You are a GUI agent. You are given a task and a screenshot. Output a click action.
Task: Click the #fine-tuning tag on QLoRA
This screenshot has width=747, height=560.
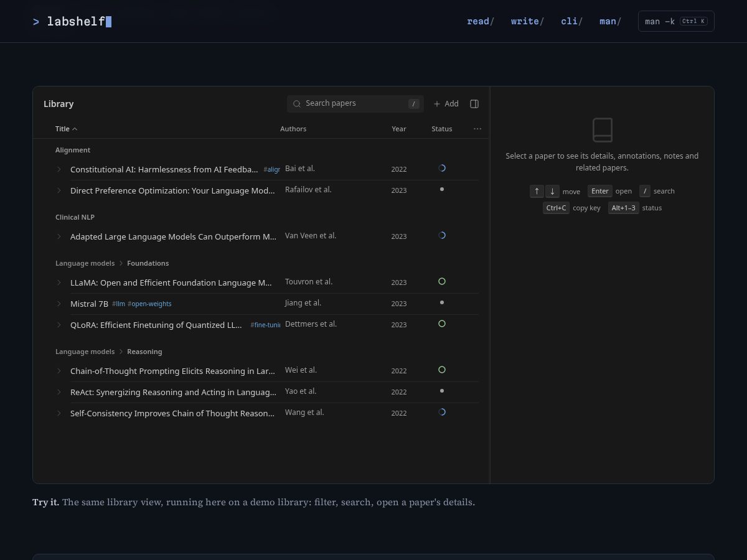click(265, 325)
